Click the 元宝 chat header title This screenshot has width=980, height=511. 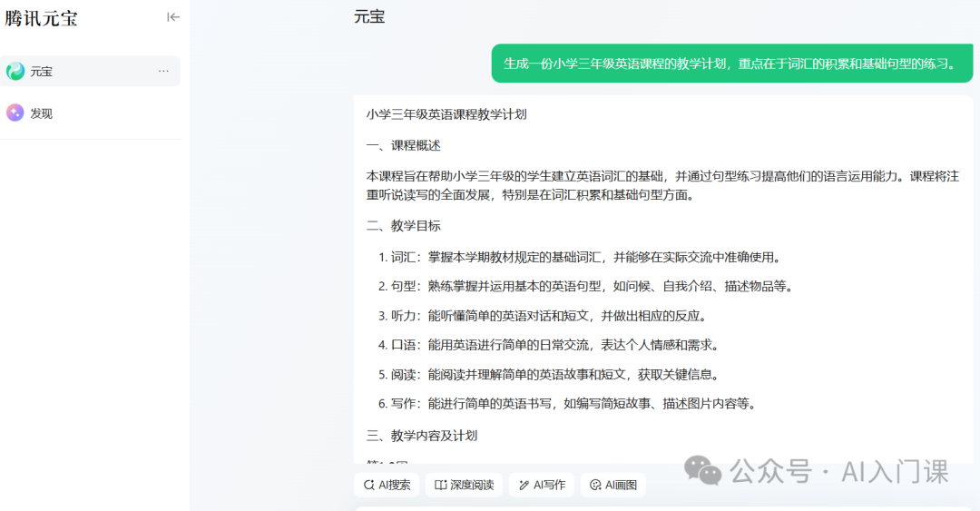point(369,17)
